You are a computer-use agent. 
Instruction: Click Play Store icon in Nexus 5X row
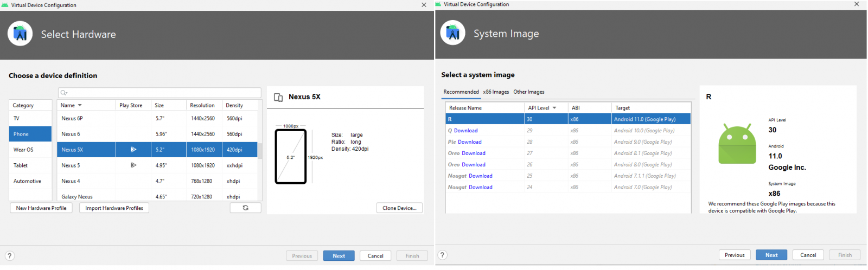133,150
